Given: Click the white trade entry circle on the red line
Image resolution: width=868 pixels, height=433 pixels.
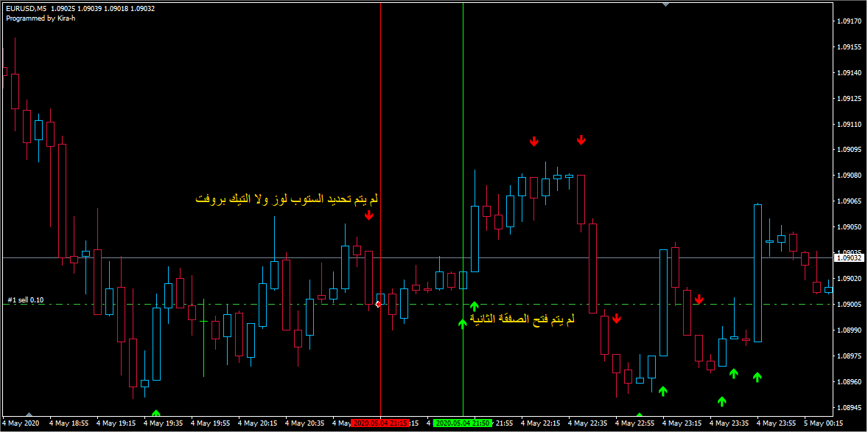Looking at the screenshot, I should click(379, 304).
